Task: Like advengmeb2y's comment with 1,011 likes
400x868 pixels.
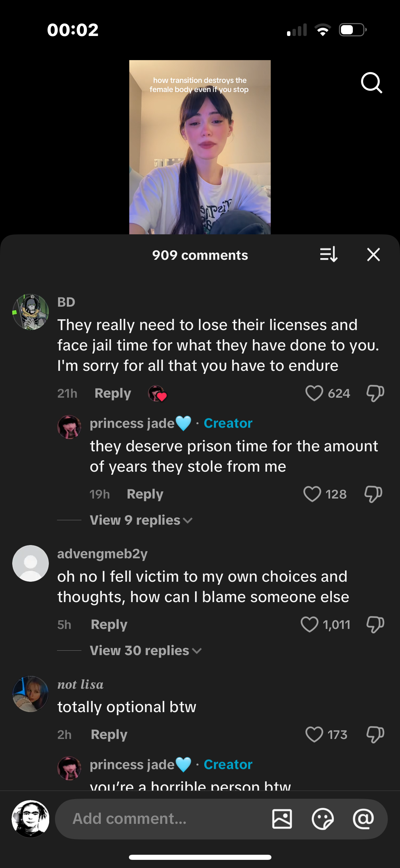Action: [x=309, y=624]
